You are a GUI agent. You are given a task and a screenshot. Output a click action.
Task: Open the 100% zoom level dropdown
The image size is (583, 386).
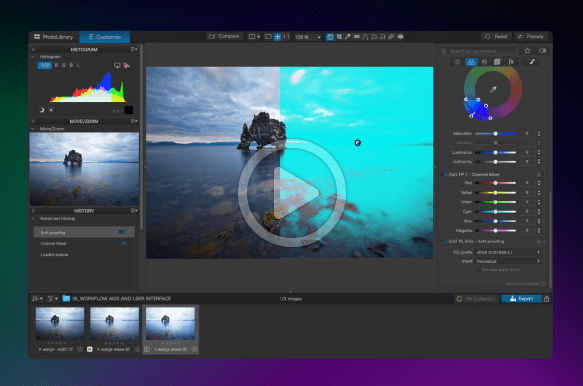[x=307, y=37]
